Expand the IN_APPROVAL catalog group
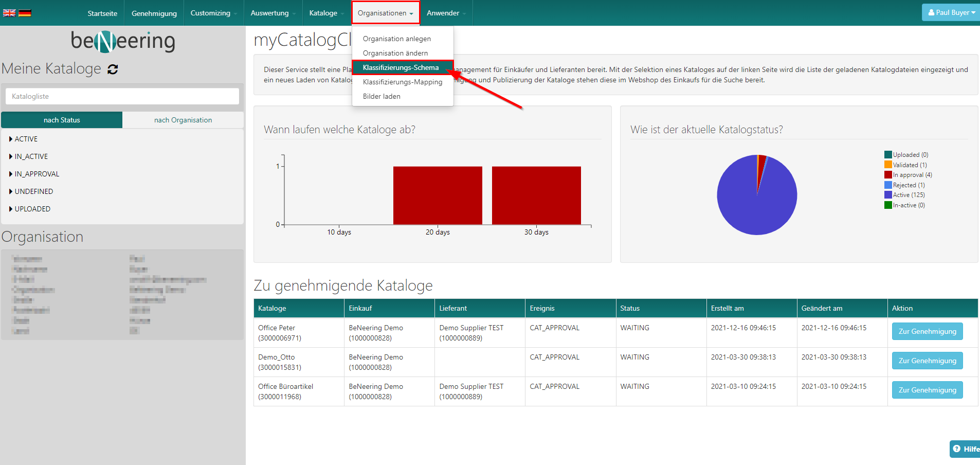The image size is (980, 465). coord(37,174)
